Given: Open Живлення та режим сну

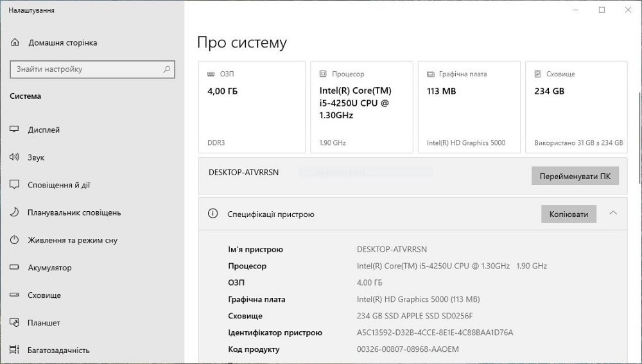Looking at the screenshot, I should click(x=73, y=240).
